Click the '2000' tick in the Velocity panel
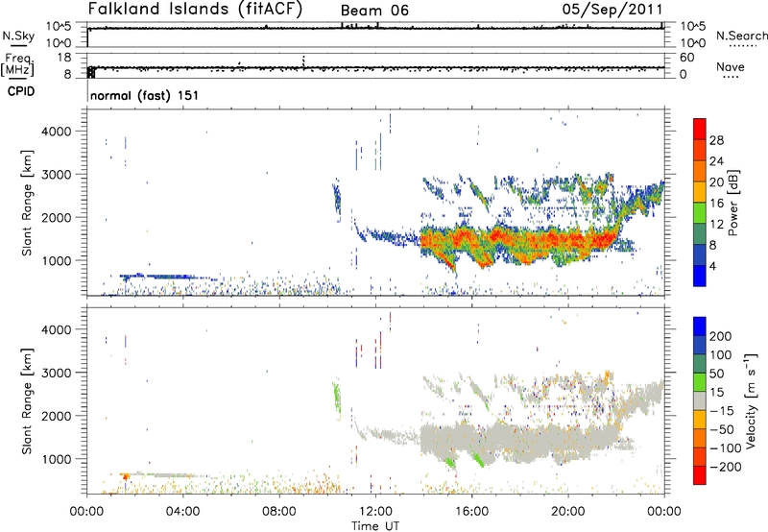The width and height of the screenshot is (768, 532). pyautogui.click(x=59, y=416)
